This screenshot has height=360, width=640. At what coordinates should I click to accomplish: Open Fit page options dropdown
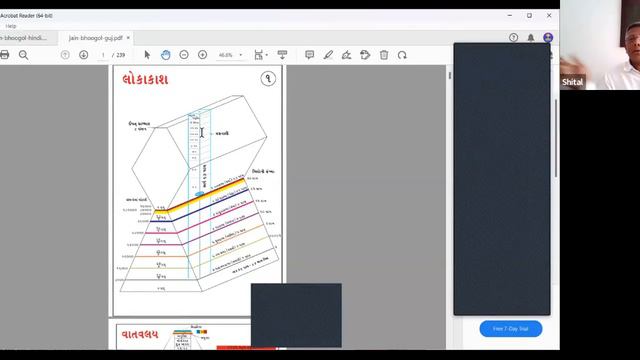(261, 55)
